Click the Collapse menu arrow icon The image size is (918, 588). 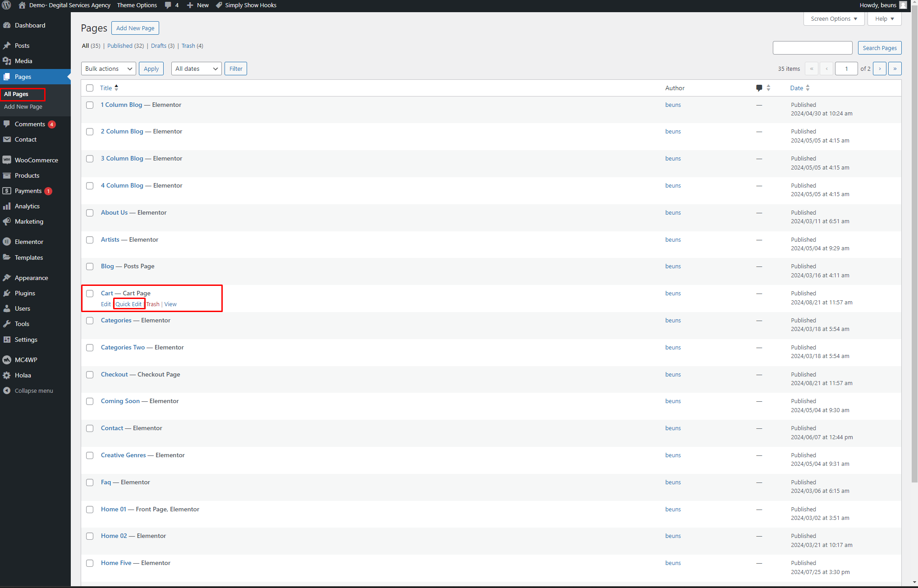[x=7, y=390]
